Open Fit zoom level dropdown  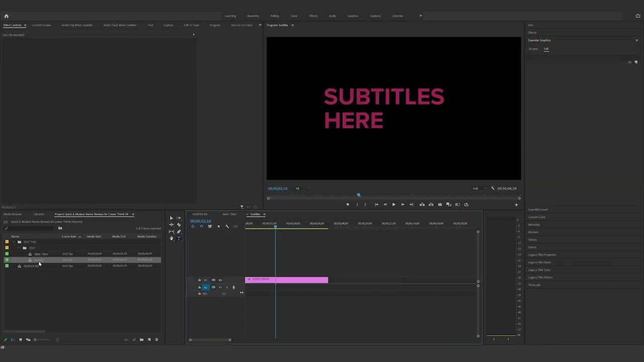301,189
